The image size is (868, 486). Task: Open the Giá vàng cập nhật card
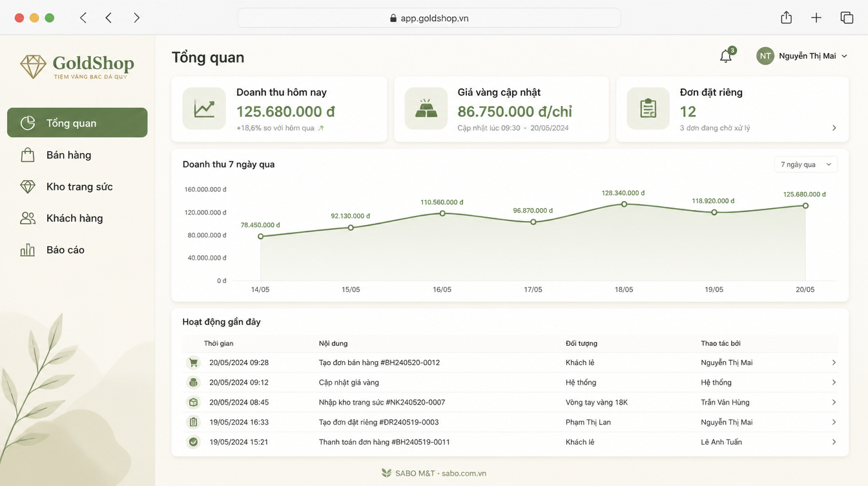(x=501, y=109)
